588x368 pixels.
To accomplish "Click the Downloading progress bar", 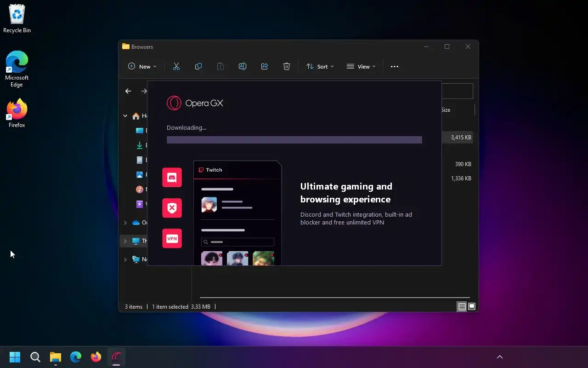I will point(294,140).
